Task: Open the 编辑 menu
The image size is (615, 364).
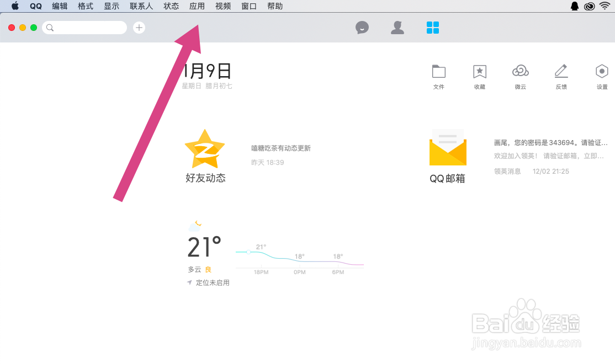Action: tap(60, 6)
